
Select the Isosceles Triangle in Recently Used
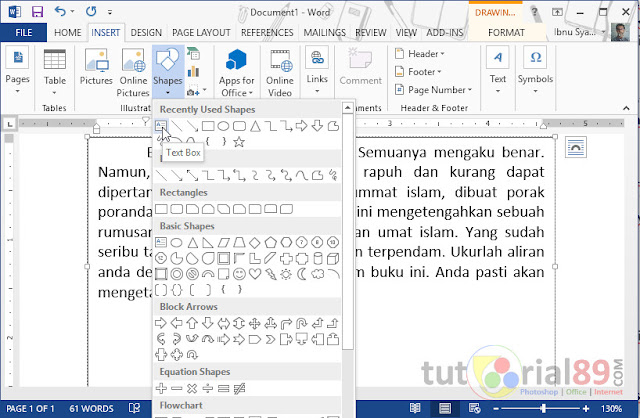click(255, 126)
